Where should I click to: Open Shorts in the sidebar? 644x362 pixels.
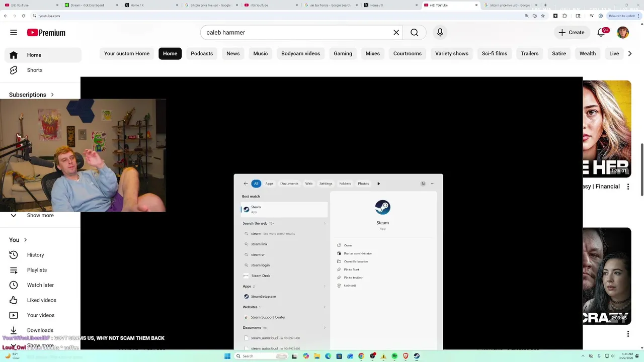point(42,70)
